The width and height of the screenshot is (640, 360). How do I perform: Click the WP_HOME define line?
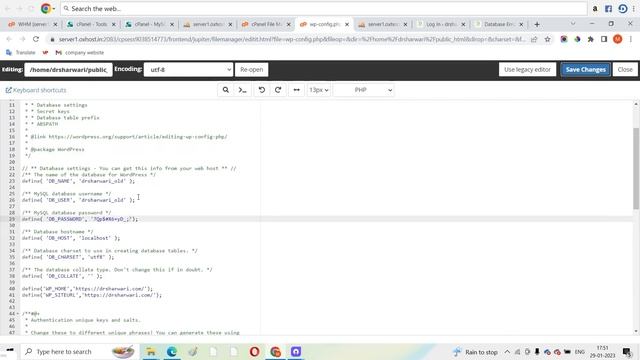[87, 289]
